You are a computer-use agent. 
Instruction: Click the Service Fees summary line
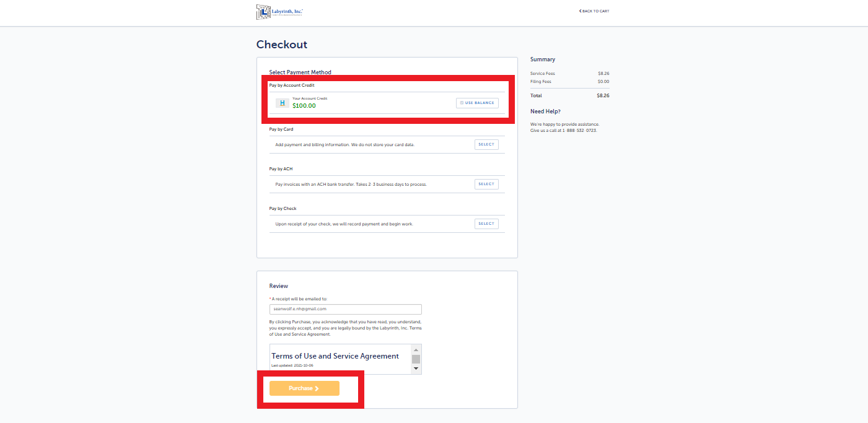click(569, 74)
